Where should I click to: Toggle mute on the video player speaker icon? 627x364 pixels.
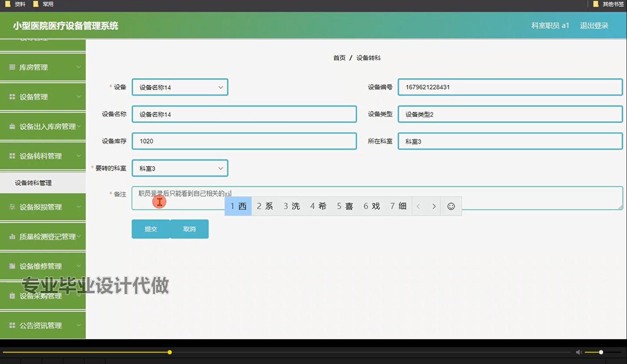[579, 352]
